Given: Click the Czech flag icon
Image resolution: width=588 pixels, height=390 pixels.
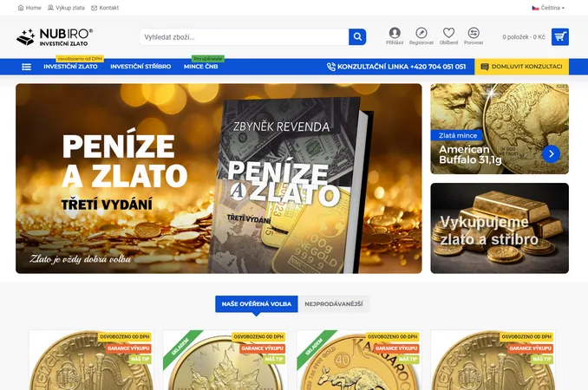Looking at the screenshot, I should [x=535, y=8].
